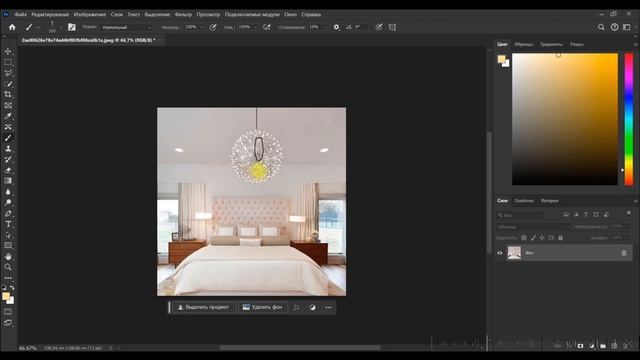Open the Фильтр menu
Image resolution: width=640 pixels, height=360 pixels.
tap(183, 14)
